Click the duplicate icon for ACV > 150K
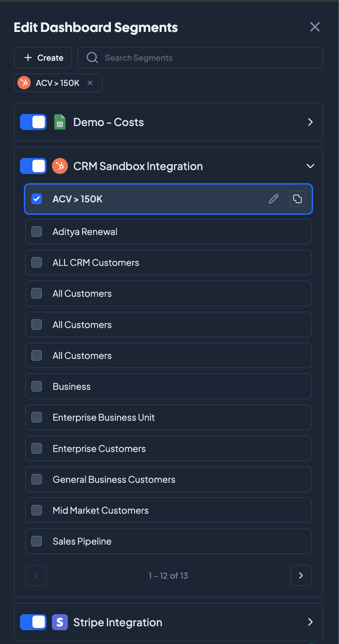This screenshot has width=339, height=644. (x=297, y=199)
